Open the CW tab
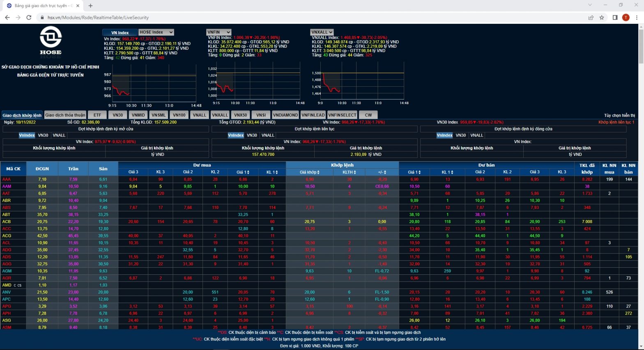The image size is (644, 350). (368, 115)
